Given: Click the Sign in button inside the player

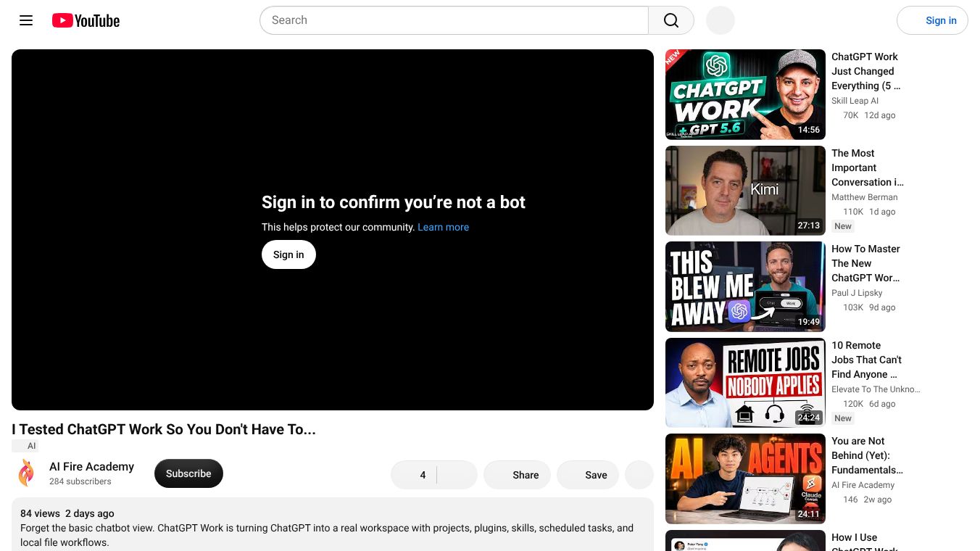Looking at the screenshot, I should [x=288, y=254].
